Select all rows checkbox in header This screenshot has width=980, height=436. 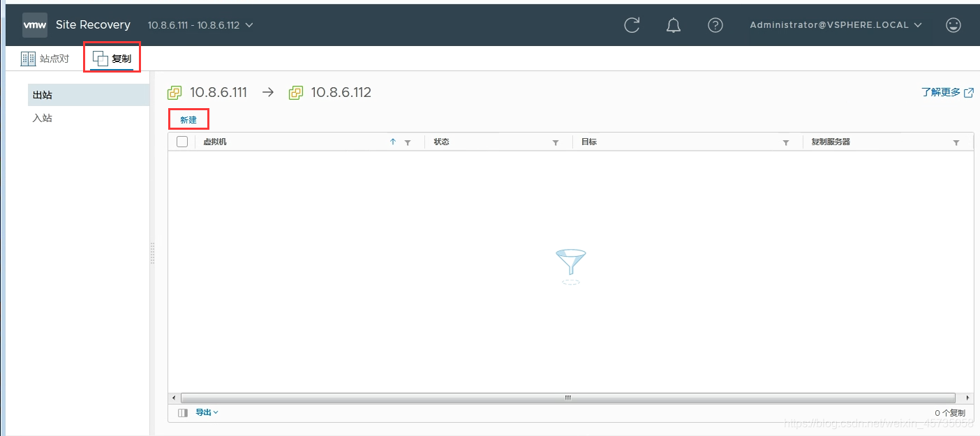[x=182, y=142]
